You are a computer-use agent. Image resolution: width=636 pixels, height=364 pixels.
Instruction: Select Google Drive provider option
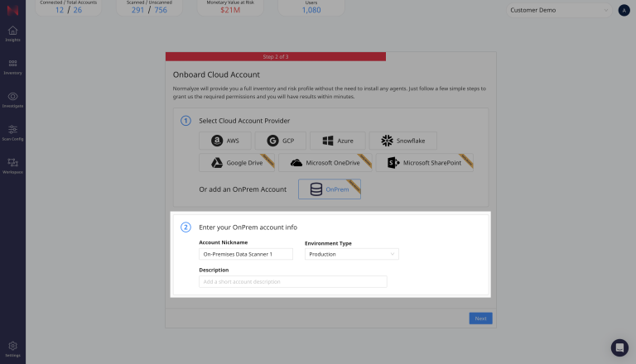coord(238,163)
